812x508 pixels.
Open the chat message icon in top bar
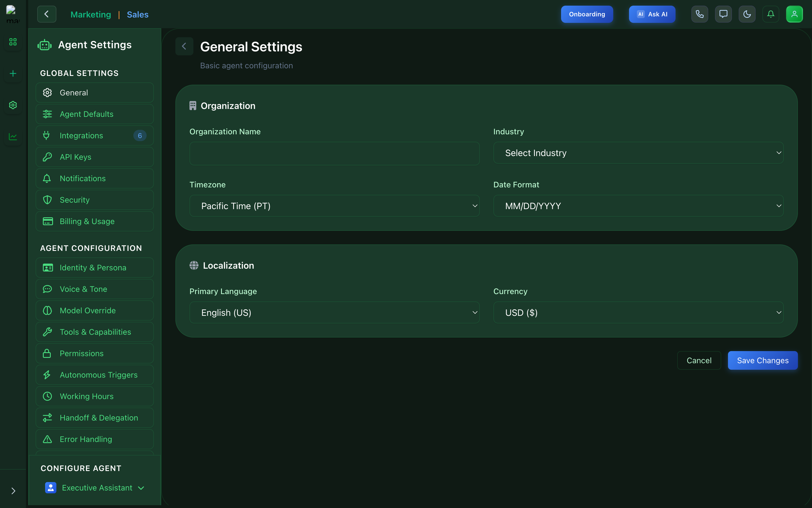723,14
